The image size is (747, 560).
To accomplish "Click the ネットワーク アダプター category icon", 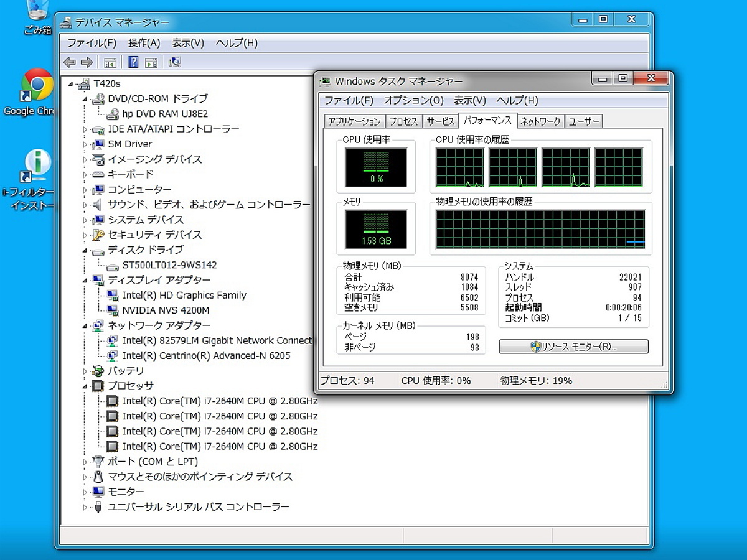I will click(x=98, y=325).
